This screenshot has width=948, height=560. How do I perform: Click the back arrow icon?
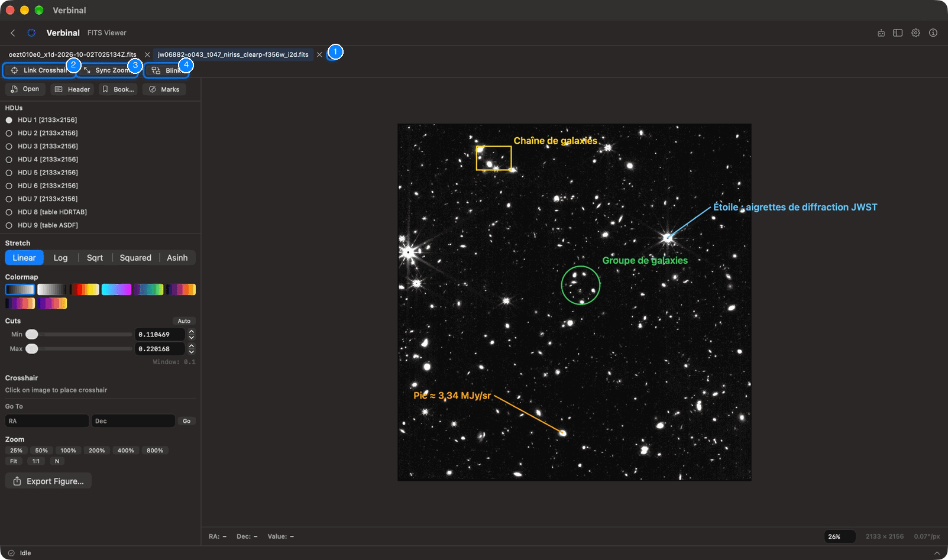(x=13, y=33)
